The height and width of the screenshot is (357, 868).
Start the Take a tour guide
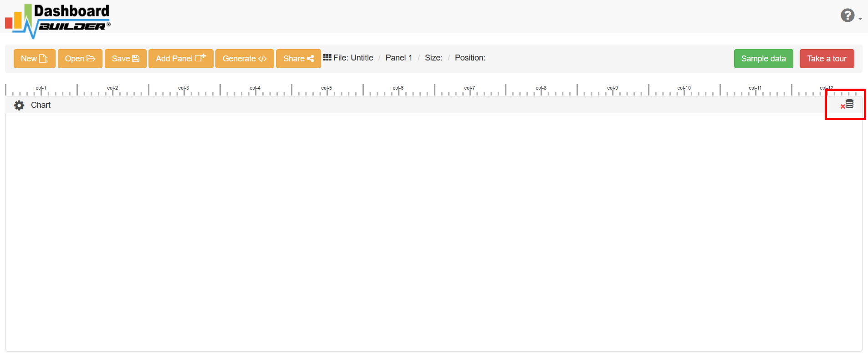tap(827, 59)
